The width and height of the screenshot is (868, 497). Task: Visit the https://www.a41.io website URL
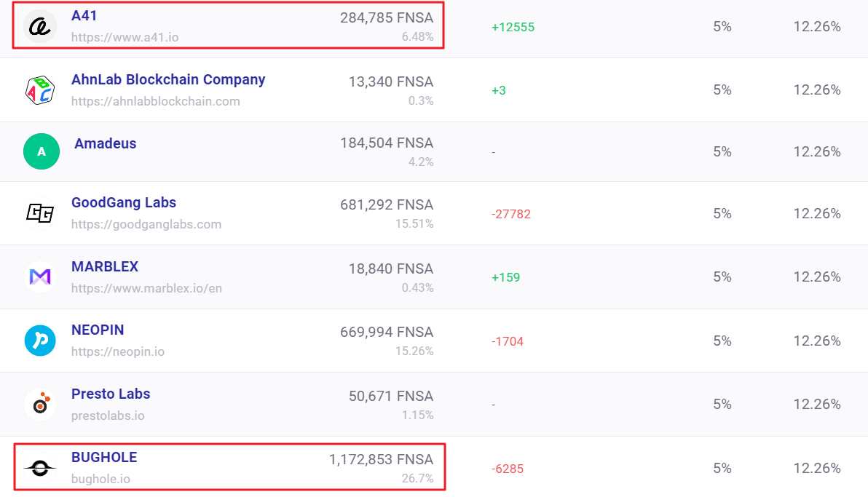pos(125,36)
